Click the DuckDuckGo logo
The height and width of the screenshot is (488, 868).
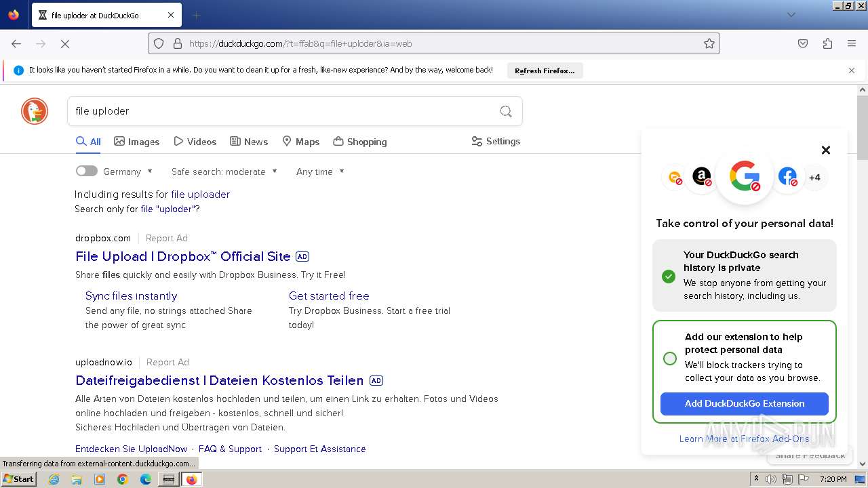coord(35,111)
